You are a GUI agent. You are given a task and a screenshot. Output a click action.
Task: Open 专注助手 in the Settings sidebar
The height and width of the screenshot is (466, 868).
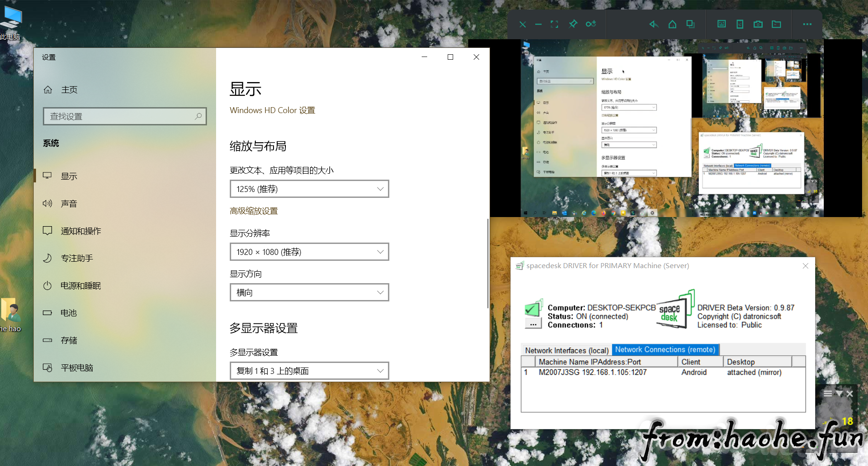124,258
